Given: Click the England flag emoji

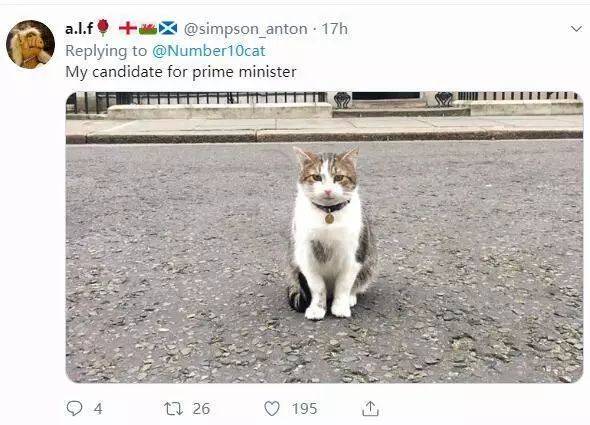Looking at the screenshot, I should click(x=128, y=28).
